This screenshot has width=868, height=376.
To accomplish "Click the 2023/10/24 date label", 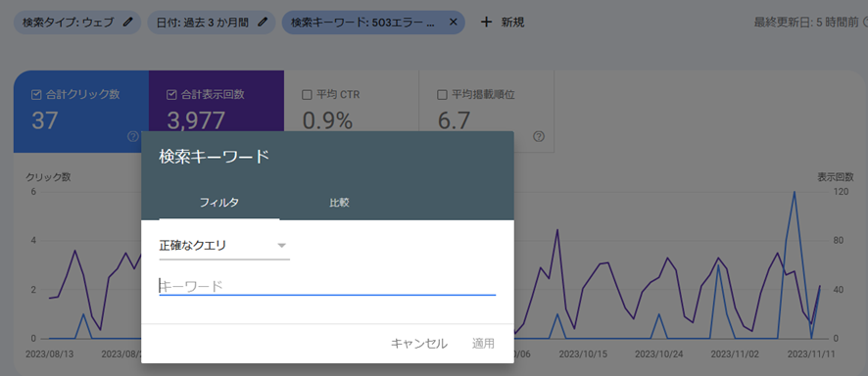I will point(657,352).
